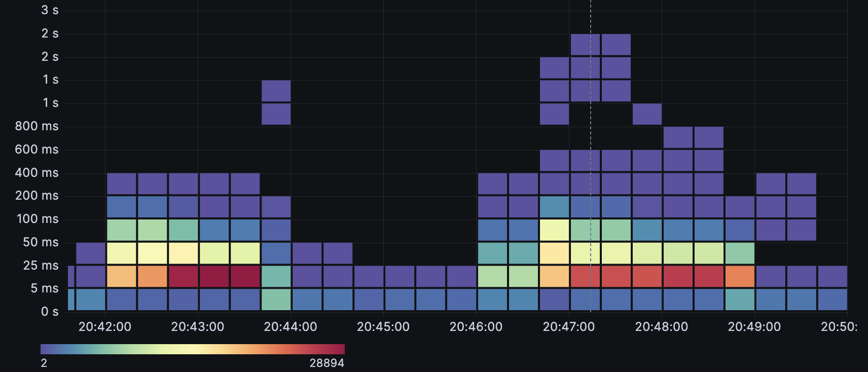Click the color gradient legend bar
Image resolution: width=868 pixels, height=372 pixels.
[x=193, y=349]
